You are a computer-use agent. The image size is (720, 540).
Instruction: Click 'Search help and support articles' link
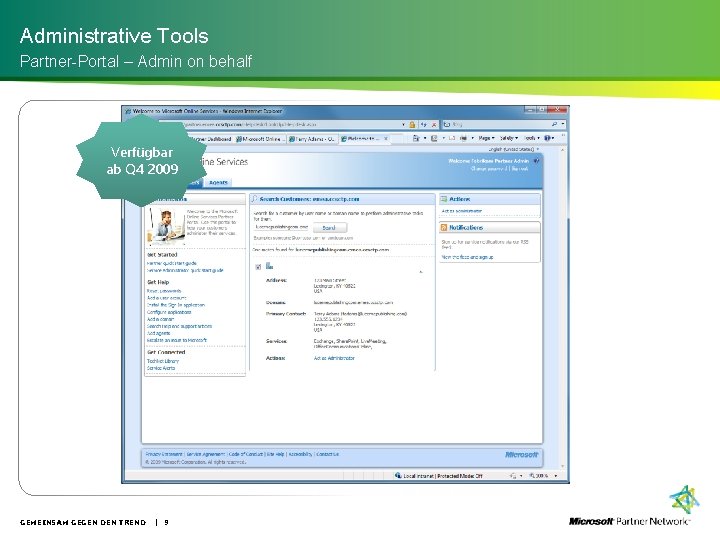click(x=180, y=326)
